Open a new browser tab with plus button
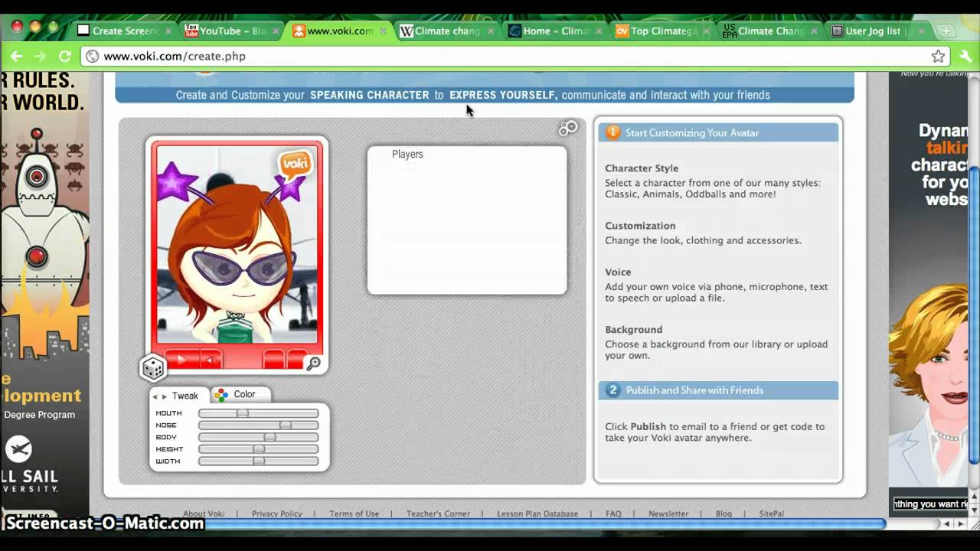Image resolution: width=980 pixels, height=551 pixels. (947, 31)
